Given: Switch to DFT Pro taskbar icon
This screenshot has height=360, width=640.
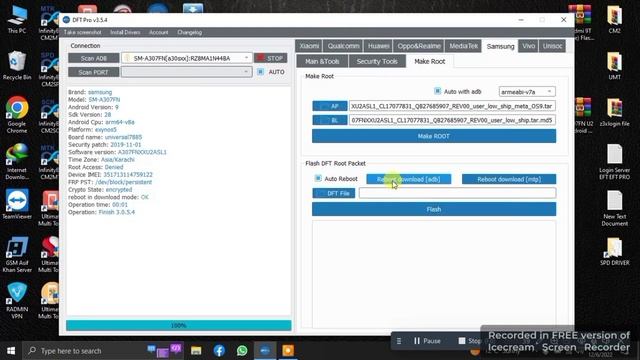Looking at the screenshot, I should tap(265, 351).
